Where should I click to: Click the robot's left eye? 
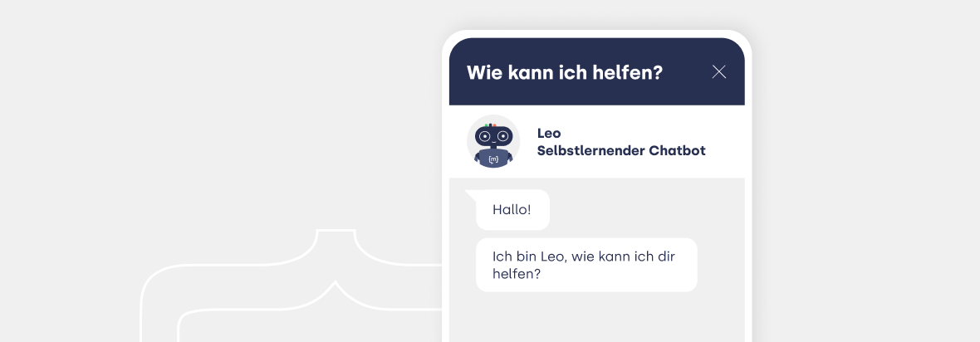click(484, 136)
